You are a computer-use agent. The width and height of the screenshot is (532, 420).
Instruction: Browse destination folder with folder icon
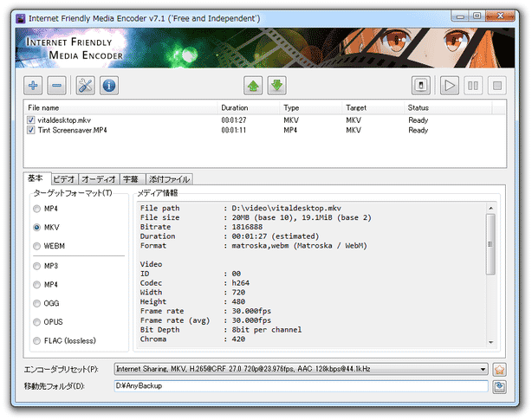point(499,387)
